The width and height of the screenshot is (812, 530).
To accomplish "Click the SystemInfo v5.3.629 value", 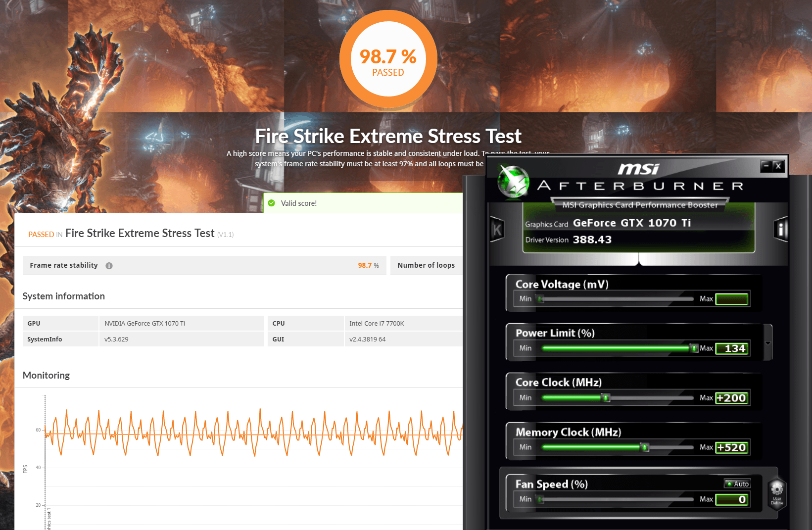I will [182, 339].
